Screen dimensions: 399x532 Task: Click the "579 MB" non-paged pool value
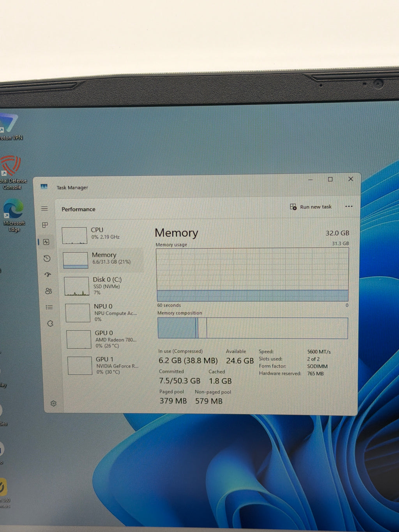click(x=209, y=401)
